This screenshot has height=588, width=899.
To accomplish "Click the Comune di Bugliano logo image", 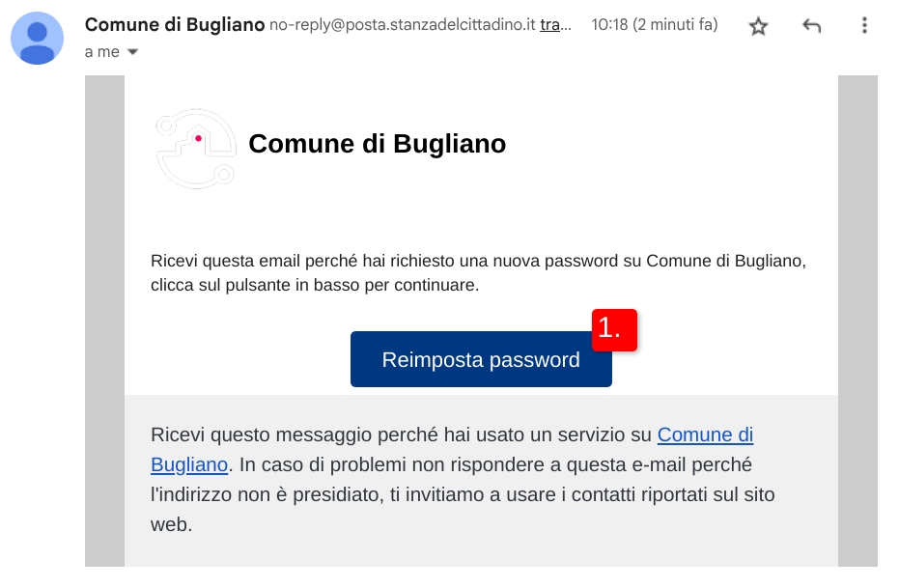I will (196, 148).
